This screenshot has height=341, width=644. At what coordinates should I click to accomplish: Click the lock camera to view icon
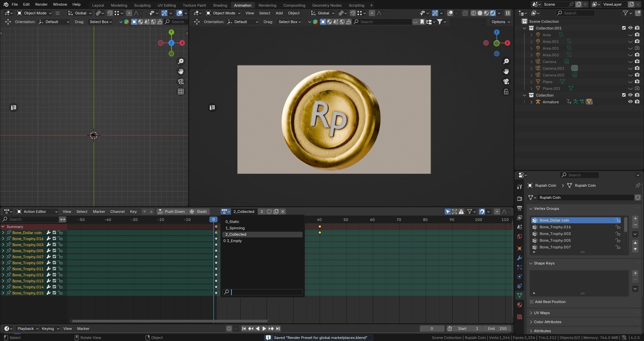click(506, 92)
